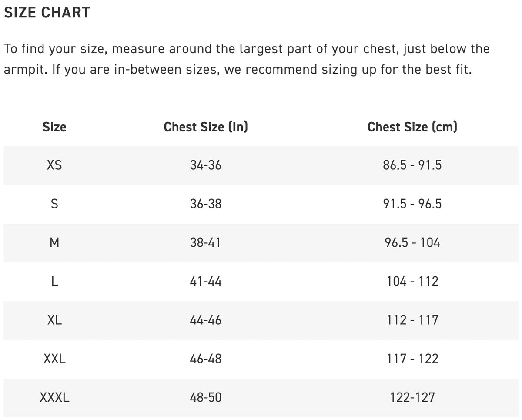Select the XS size row label

point(54,165)
